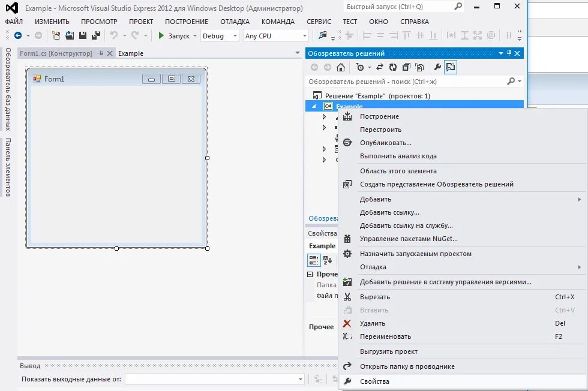Switch Properties grid to Categorized view
The width and height of the screenshot is (588, 391).
click(314, 260)
